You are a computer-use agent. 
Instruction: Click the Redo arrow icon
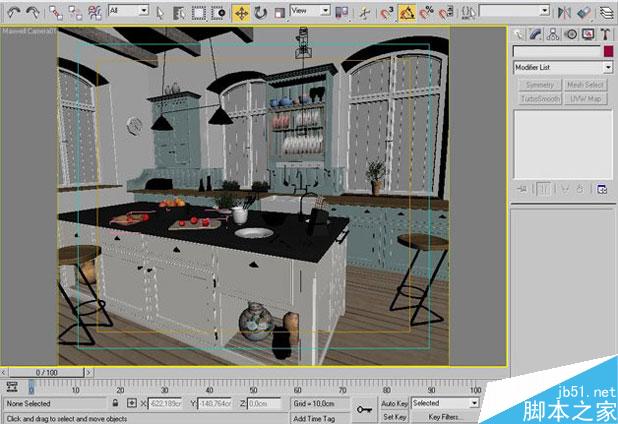(32, 13)
